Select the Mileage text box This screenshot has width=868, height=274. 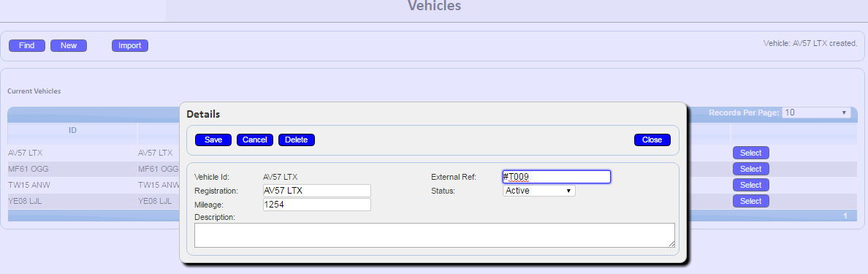coord(316,205)
